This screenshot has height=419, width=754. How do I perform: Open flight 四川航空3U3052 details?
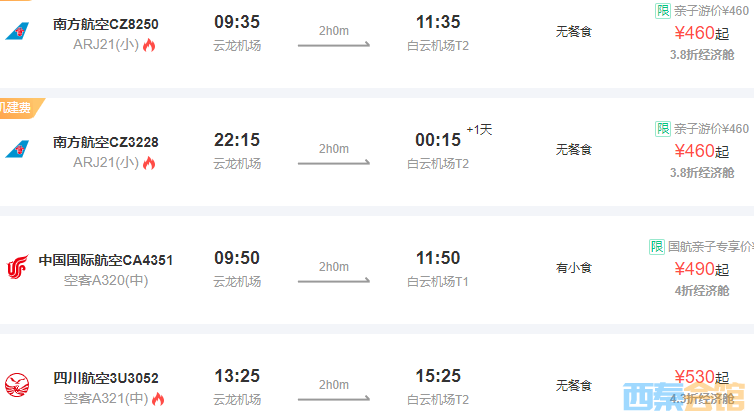click(x=105, y=378)
